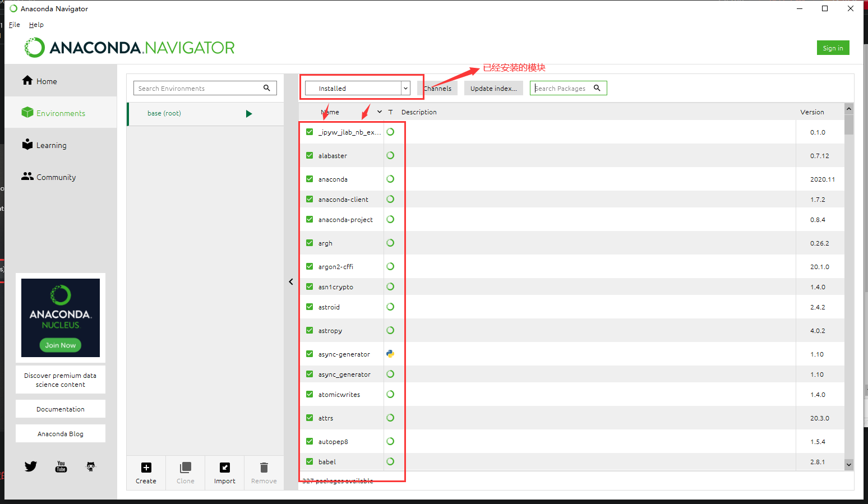The image size is (868, 504).
Task: Click the conda ring icon for argh
Action: tap(390, 243)
